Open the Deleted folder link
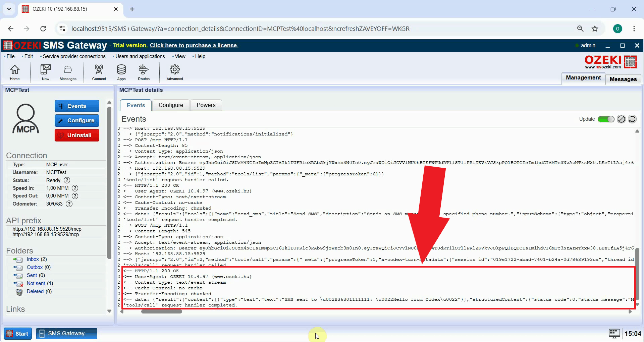Screen dimensions: 644x342 click(x=35, y=291)
